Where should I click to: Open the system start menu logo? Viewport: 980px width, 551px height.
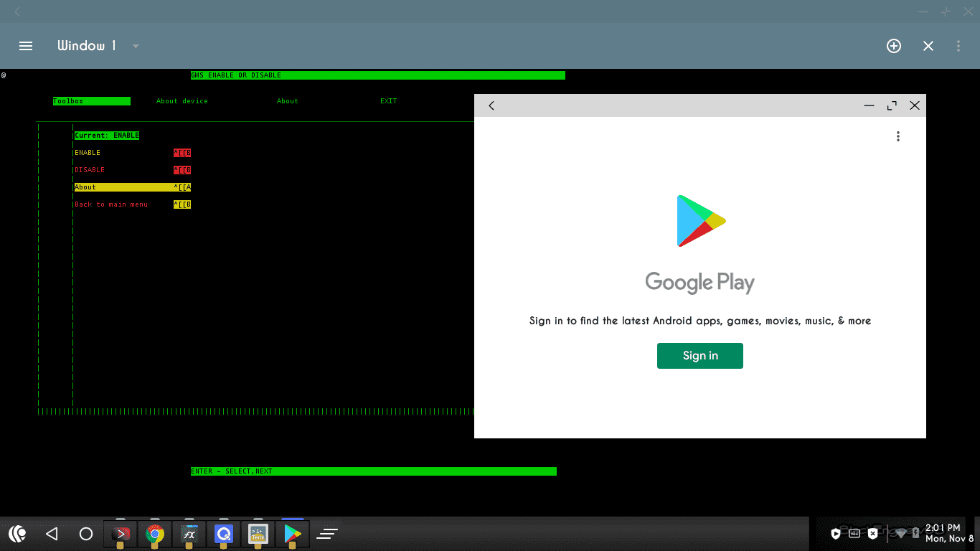(x=18, y=534)
